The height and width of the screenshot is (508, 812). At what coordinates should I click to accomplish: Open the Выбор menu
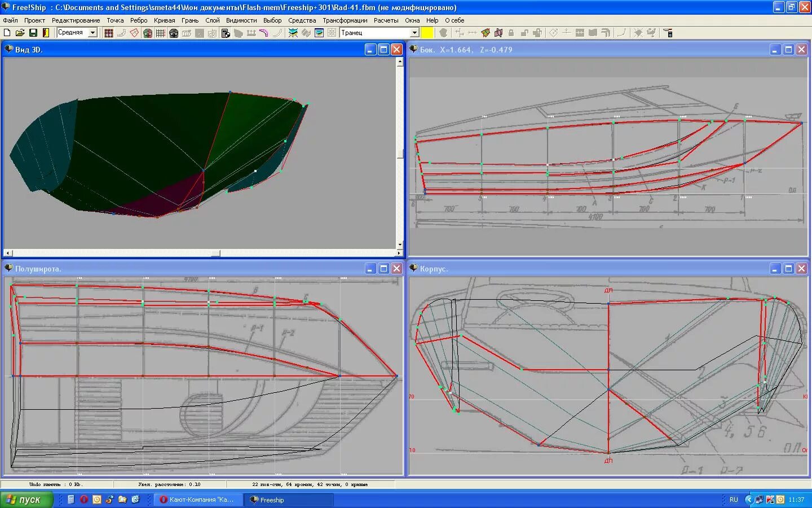[272, 20]
